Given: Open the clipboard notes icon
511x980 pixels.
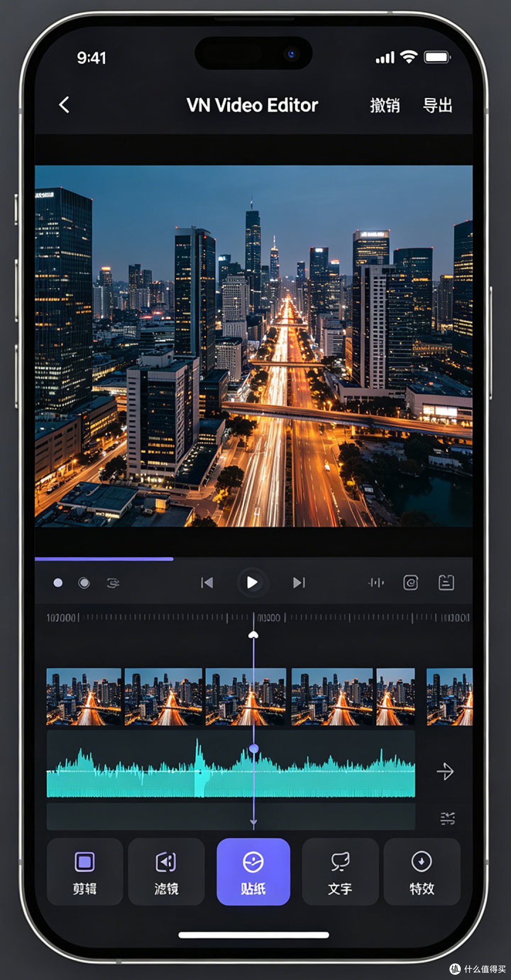Looking at the screenshot, I should tap(446, 583).
